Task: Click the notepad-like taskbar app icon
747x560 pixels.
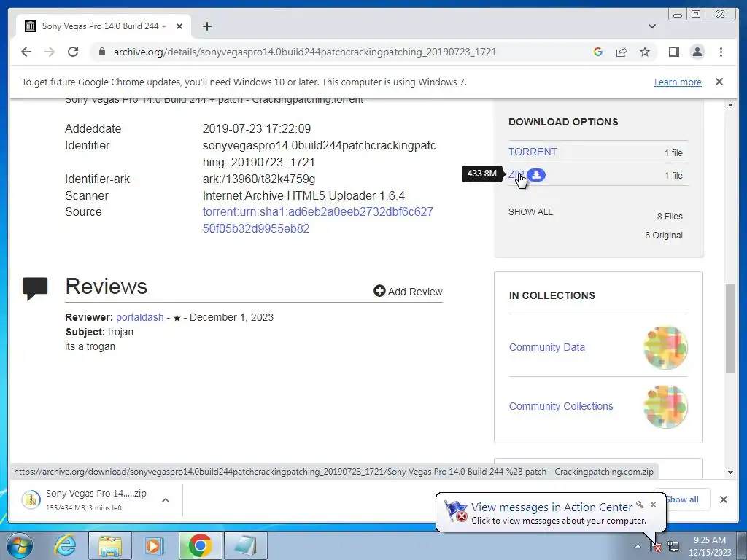Action: tap(246, 545)
